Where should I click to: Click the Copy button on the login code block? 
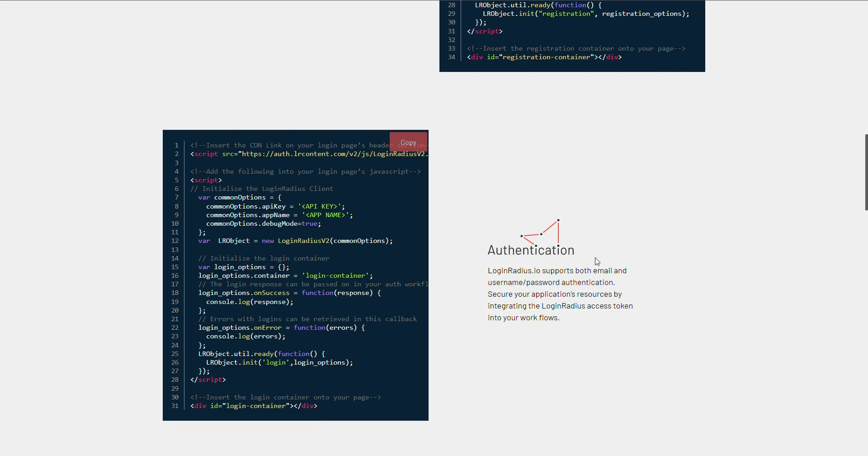[408, 142]
